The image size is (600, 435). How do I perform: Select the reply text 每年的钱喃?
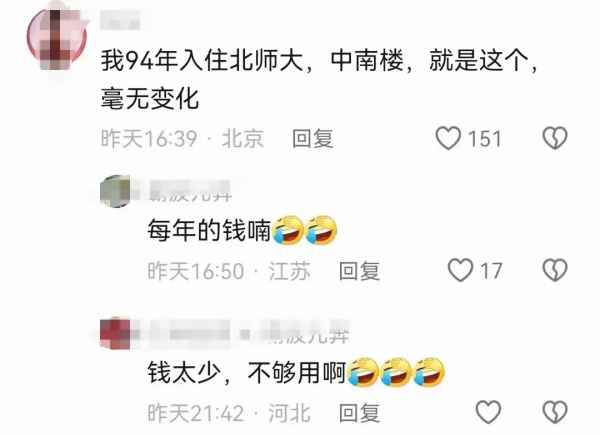point(210,231)
